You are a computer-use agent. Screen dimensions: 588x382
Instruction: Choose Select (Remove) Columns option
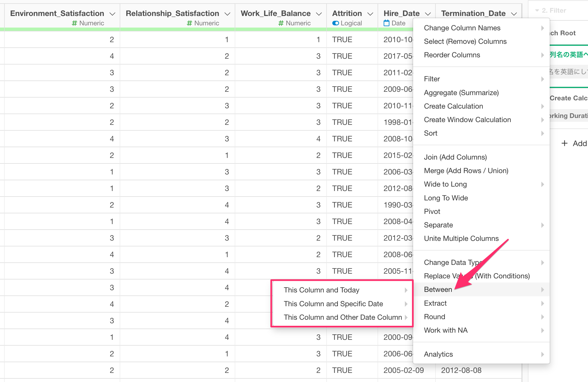(465, 41)
